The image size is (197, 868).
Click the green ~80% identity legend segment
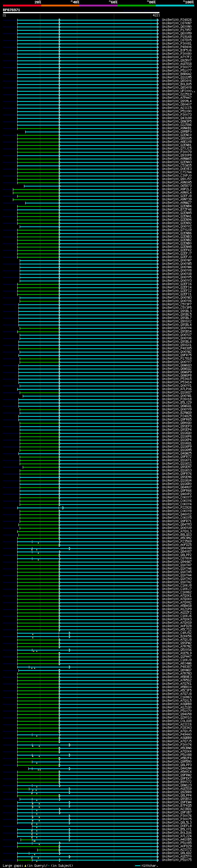[137, 6]
